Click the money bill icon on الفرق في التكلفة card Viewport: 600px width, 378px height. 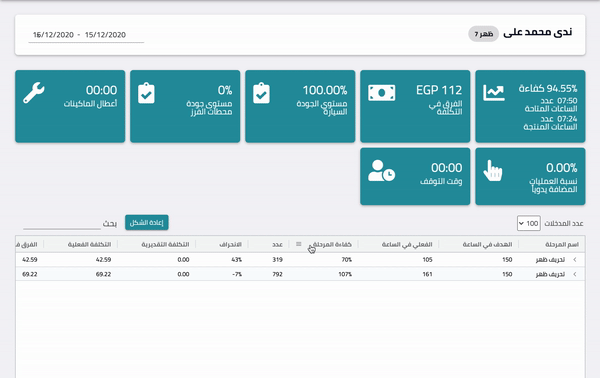click(382, 93)
